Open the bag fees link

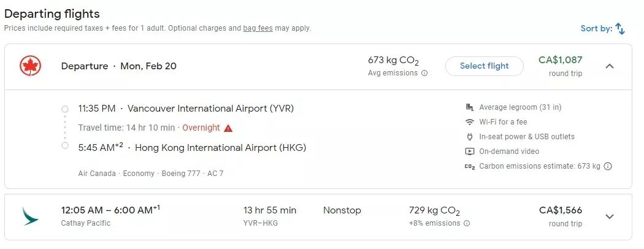pos(258,28)
